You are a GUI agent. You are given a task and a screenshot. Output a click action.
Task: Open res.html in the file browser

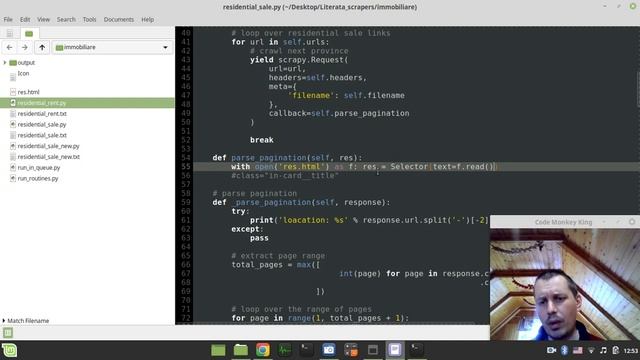pos(28,92)
